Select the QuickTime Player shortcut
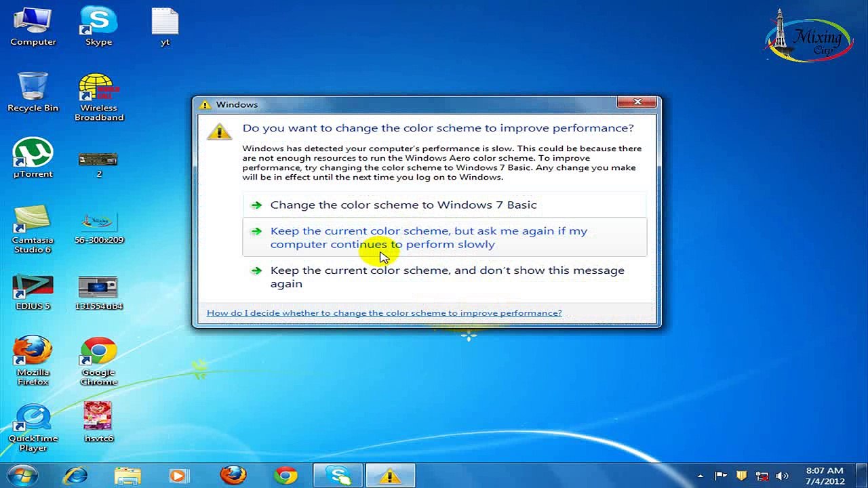 [33, 427]
